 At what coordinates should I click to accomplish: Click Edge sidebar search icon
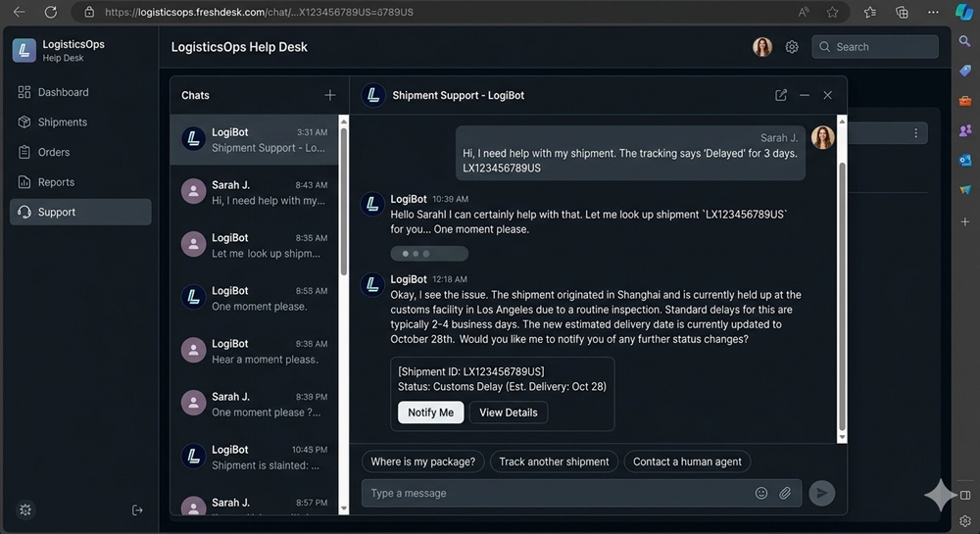[965, 41]
